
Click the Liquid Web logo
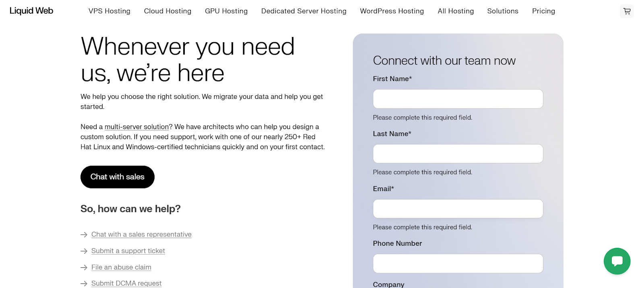31,11
